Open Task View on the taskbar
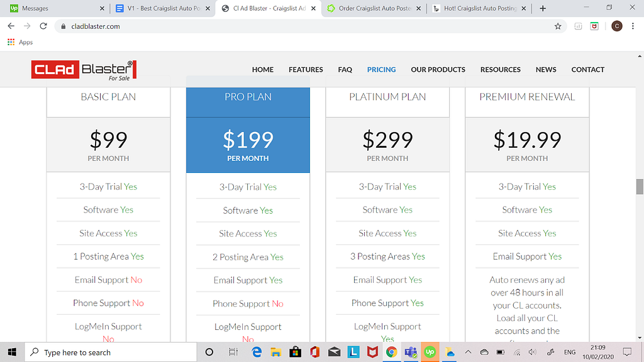This screenshot has width=644, height=362. pyautogui.click(x=233, y=352)
